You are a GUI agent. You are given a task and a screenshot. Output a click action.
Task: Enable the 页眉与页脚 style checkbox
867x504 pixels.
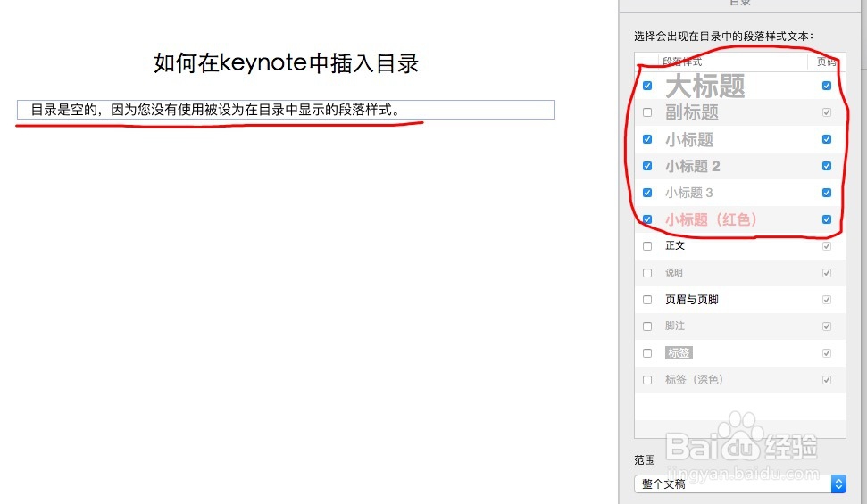pyautogui.click(x=647, y=300)
